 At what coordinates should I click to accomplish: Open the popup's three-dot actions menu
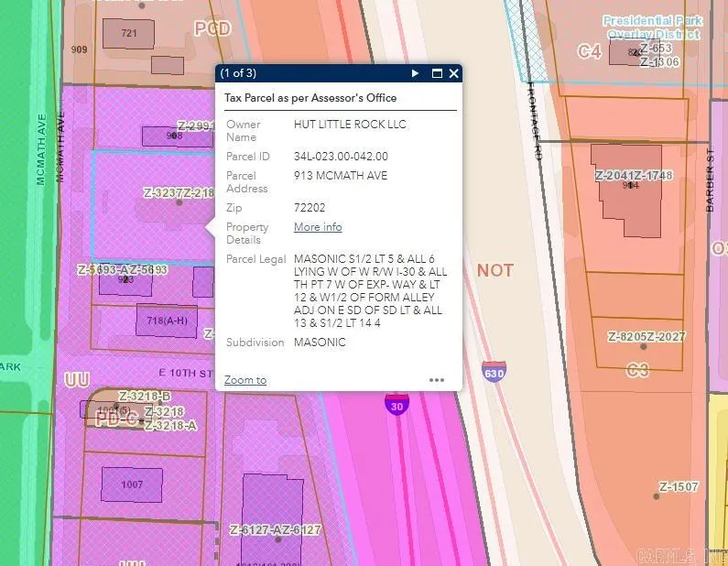click(436, 380)
